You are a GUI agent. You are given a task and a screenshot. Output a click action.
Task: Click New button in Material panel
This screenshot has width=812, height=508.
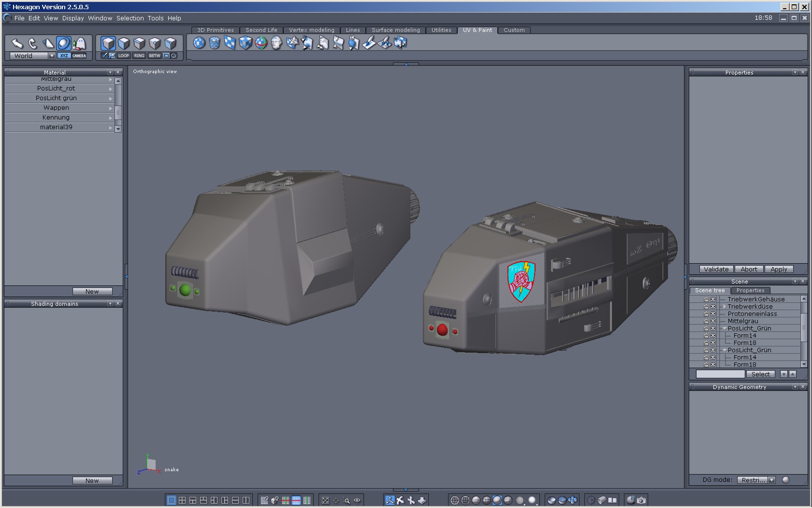point(92,291)
